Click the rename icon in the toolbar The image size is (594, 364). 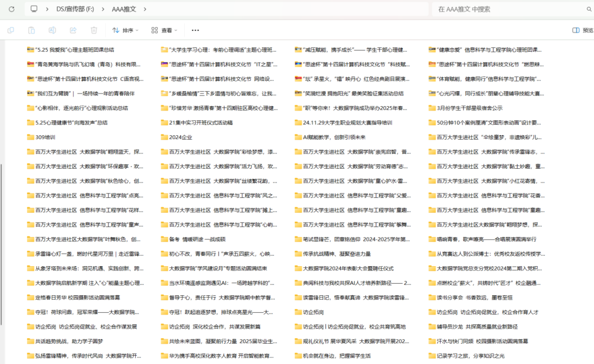[x=53, y=30]
